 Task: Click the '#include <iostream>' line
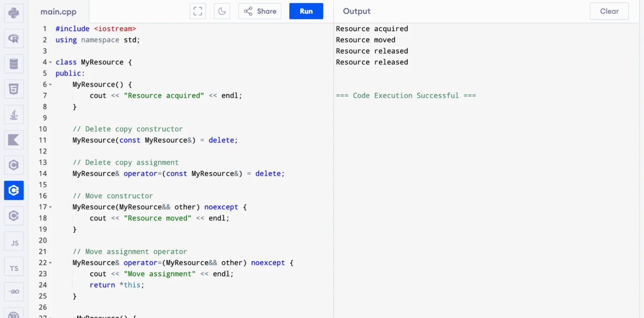[x=96, y=29]
